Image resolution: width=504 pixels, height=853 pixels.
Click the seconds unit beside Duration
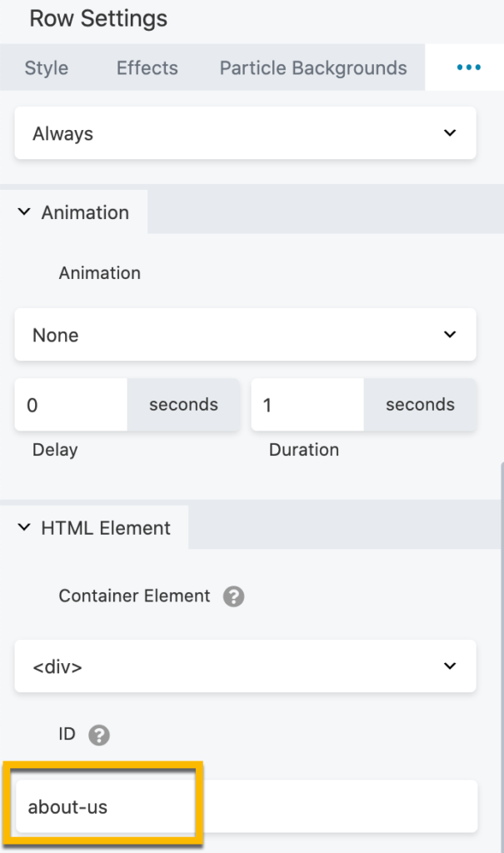(420, 406)
